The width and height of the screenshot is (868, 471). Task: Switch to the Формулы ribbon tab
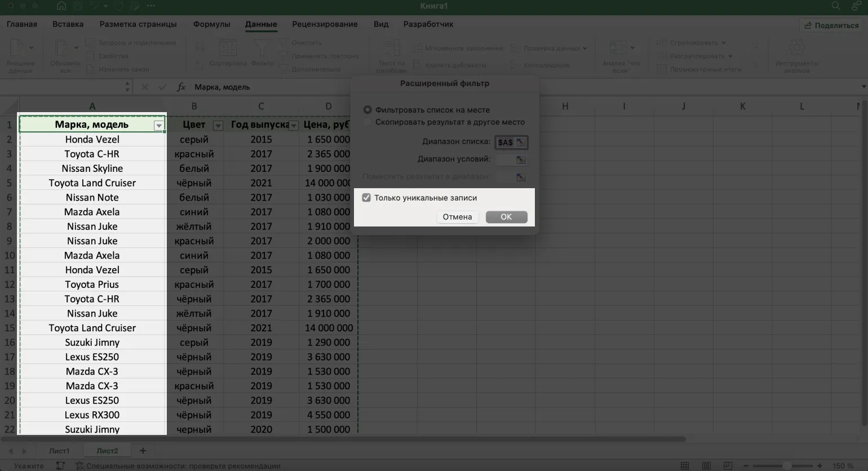[x=211, y=24]
